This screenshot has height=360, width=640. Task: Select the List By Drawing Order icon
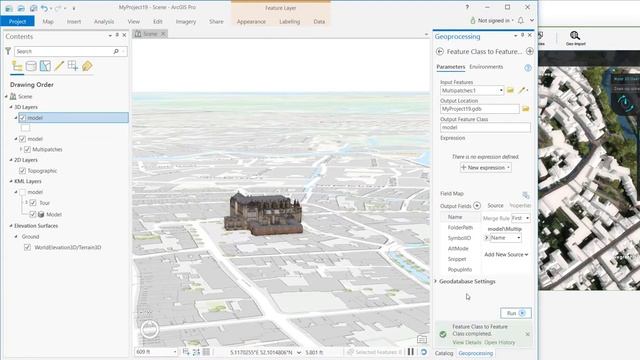click(17, 66)
